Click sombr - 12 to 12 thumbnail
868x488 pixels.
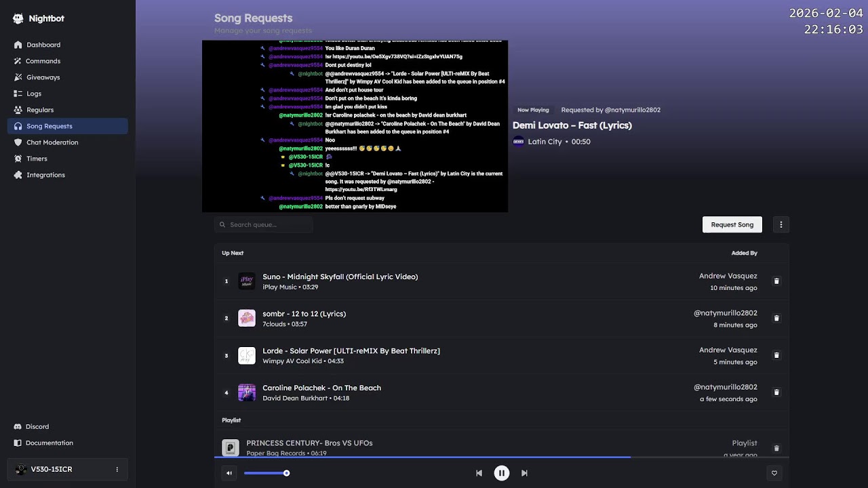[x=247, y=318]
